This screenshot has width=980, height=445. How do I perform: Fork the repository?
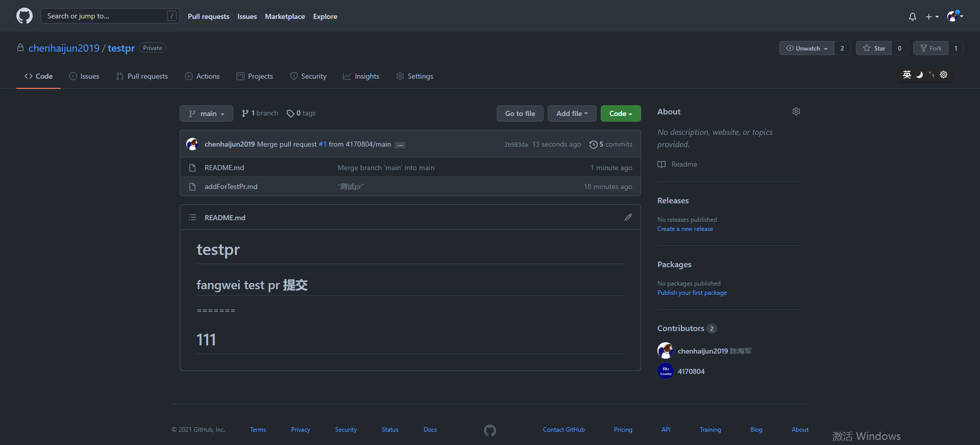pos(931,48)
